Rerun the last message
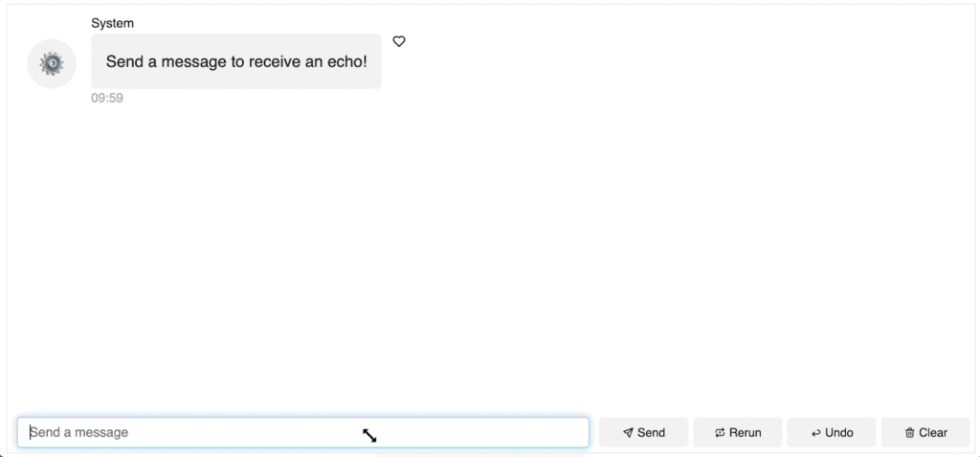Screen dimensions: 980x457 737,433
